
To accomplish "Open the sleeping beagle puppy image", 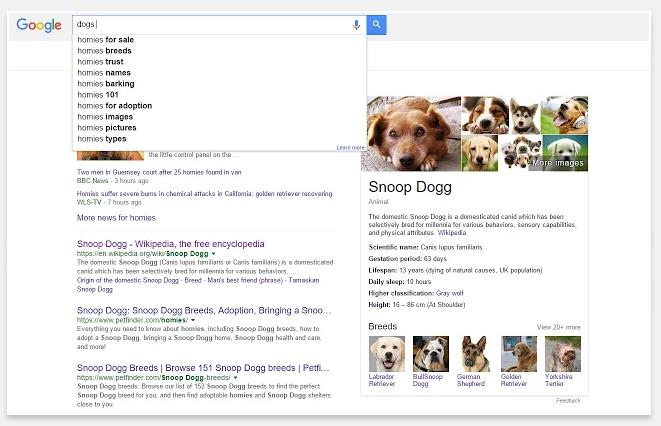I will click(486, 115).
